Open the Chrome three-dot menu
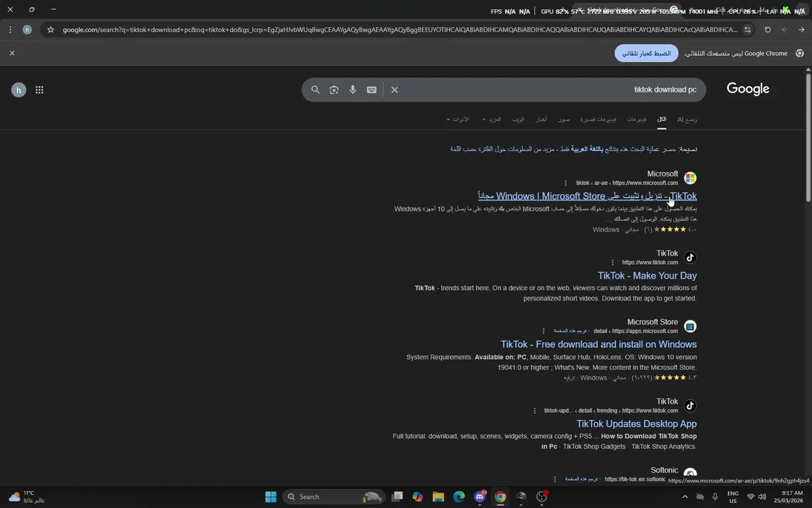Viewport: 812px width, 508px height. pyautogui.click(x=10, y=30)
